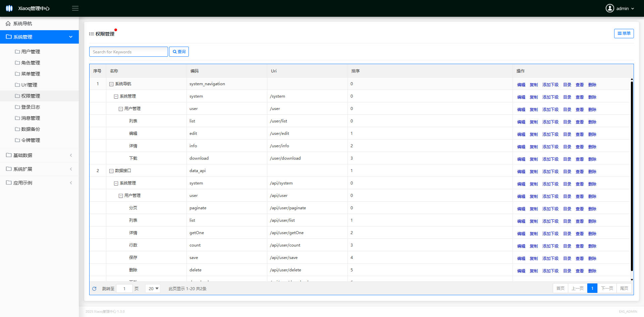644x317 pixels.
Task: Click the 查询 search button
Action: tap(179, 52)
